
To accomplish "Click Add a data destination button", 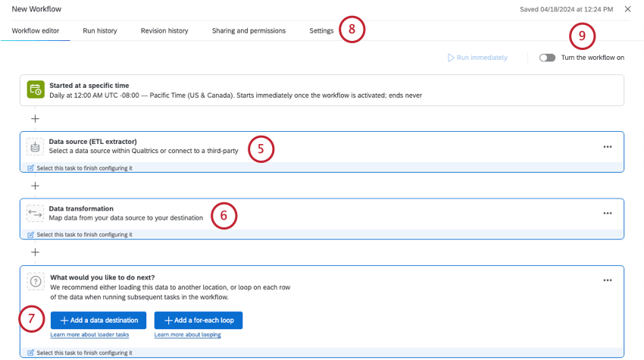I will click(98, 320).
